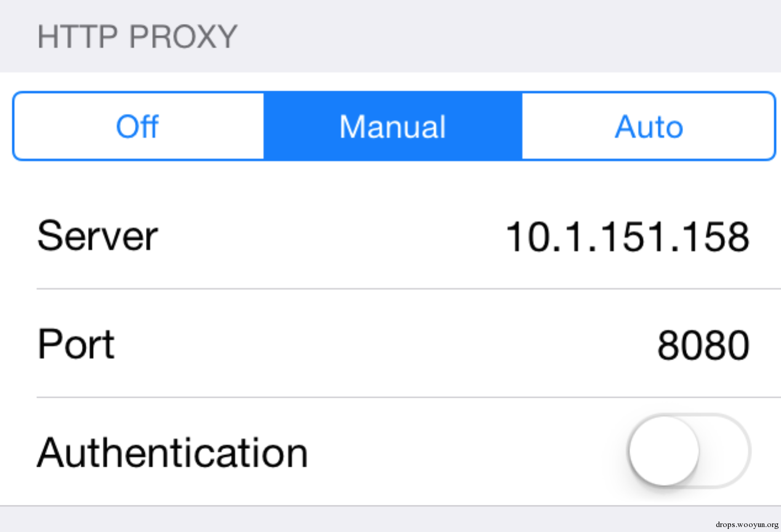The height and width of the screenshot is (532, 781).
Task: Edit the Port value 8080
Action: [703, 345]
